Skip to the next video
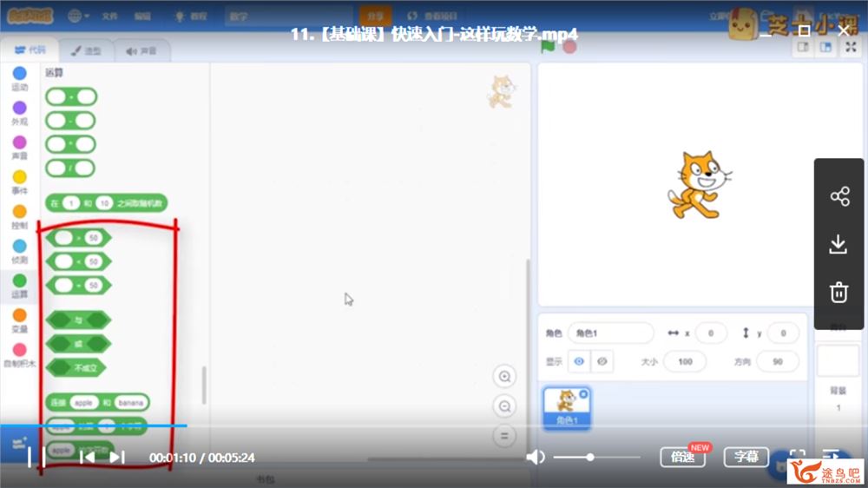The image size is (868, 488). [117, 458]
